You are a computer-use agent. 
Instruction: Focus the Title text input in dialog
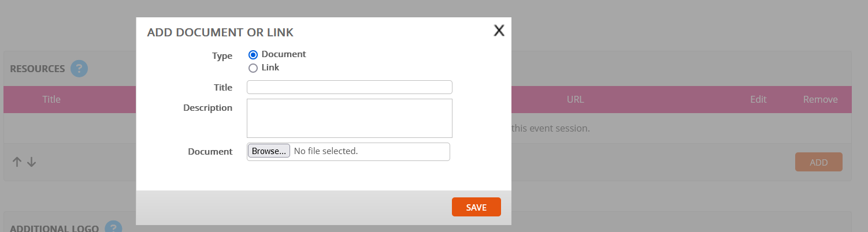click(x=349, y=87)
